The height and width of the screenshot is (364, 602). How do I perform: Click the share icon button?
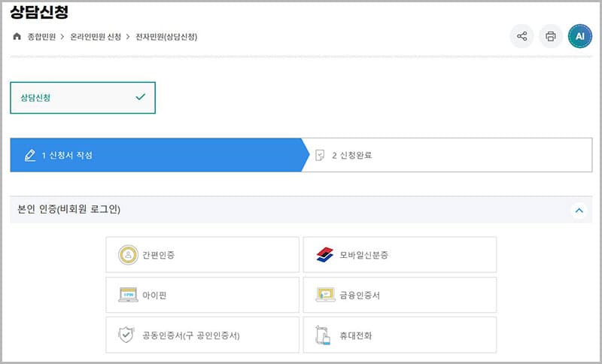pos(521,36)
